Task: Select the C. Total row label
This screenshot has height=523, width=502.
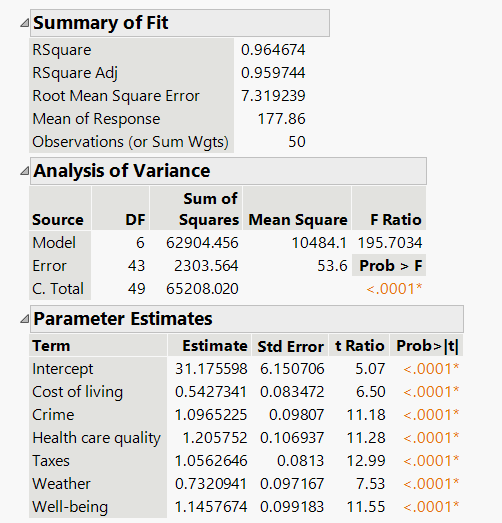Action: pos(58,289)
